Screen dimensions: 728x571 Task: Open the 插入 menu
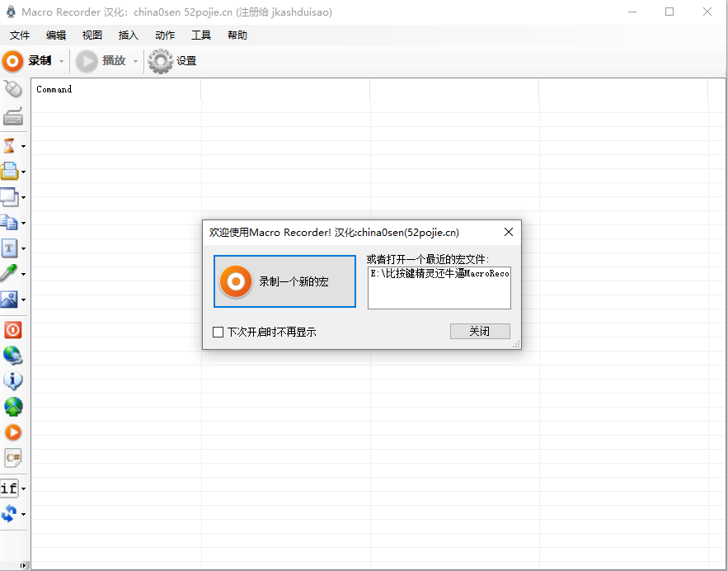(129, 35)
